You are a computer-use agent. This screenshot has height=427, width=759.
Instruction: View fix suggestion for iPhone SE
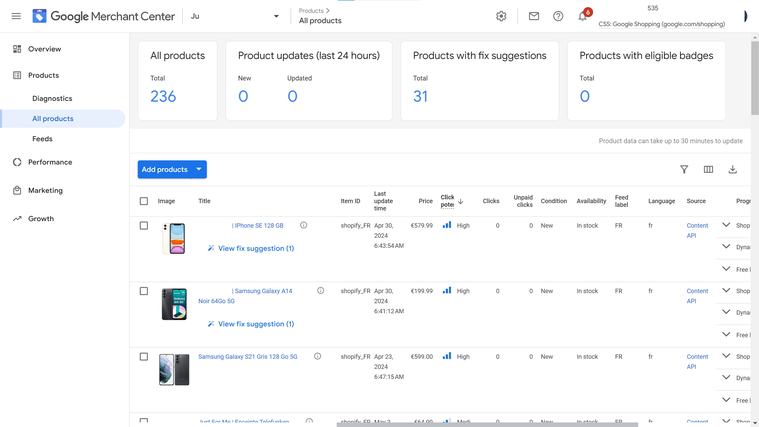(x=255, y=248)
